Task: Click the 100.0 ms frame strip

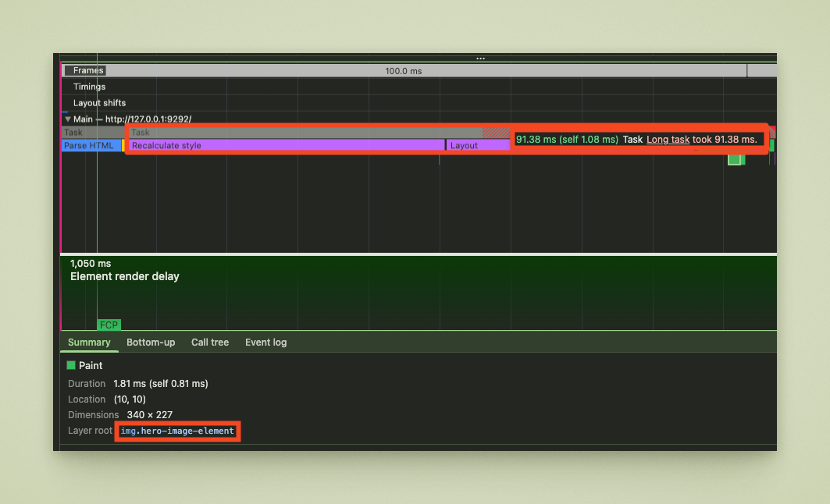Action: coord(403,70)
